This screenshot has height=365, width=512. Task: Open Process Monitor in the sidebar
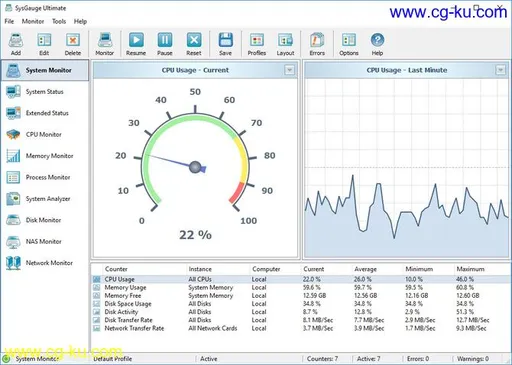[45, 177]
